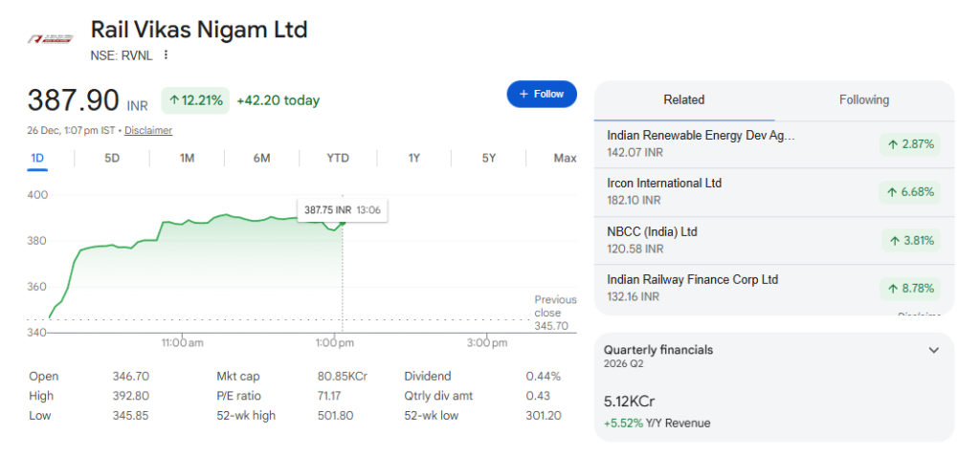This screenshot has width=980, height=457.
Task: Click the 2.87% badge for Indian Renewable Energy
Action: (910, 144)
